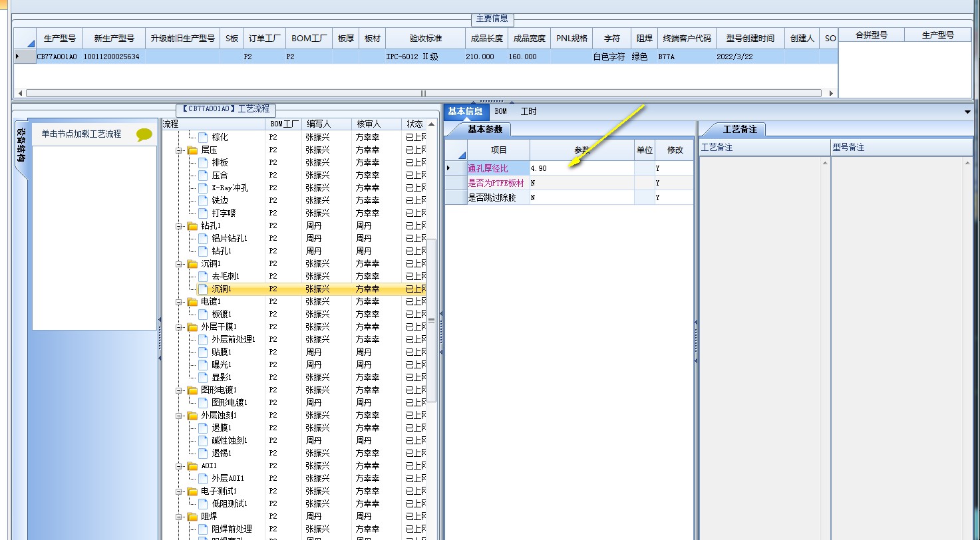Collapse the 阻焊 tree node
980x540 pixels.
(180, 517)
